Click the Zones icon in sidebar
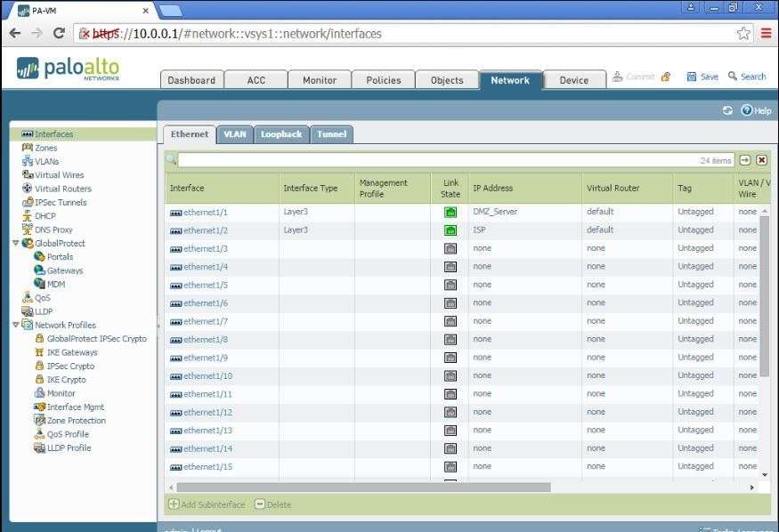Image resolution: width=779 pixels, height=532 pixels. (x=27, y=148)
